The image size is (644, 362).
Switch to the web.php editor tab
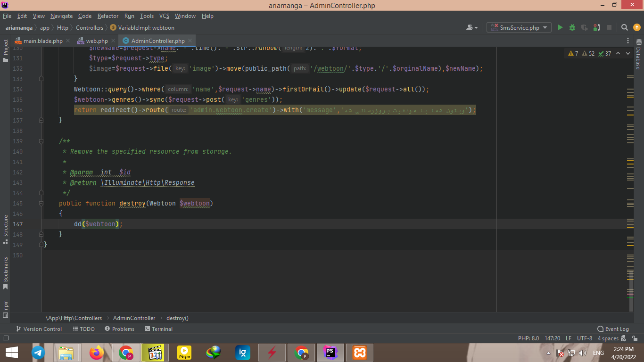click(97, 41)
